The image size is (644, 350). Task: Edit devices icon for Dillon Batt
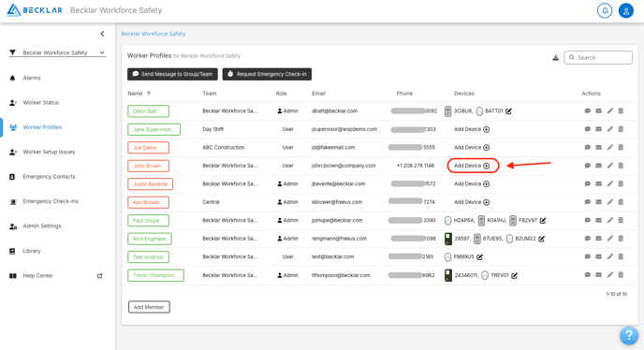[x=508, y=111]
